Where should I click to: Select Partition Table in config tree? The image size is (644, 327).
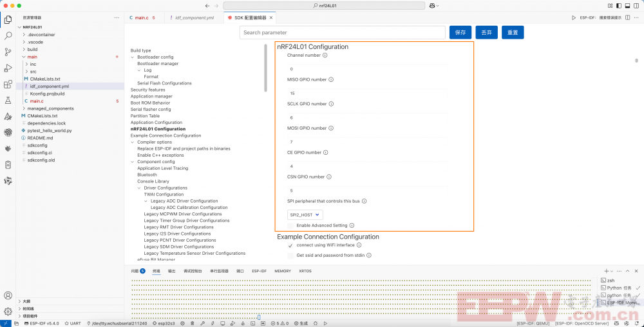click(x=145, y=116)
